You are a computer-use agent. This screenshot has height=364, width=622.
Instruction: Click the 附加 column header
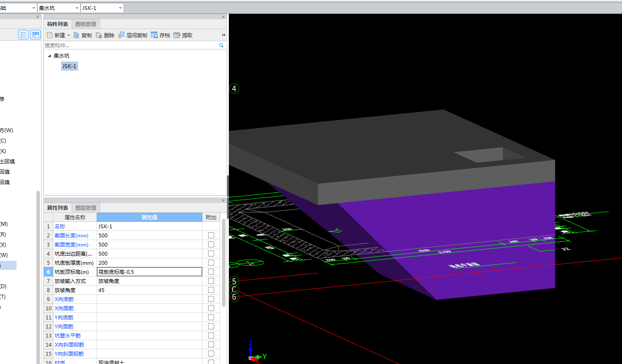coord(211,217)
